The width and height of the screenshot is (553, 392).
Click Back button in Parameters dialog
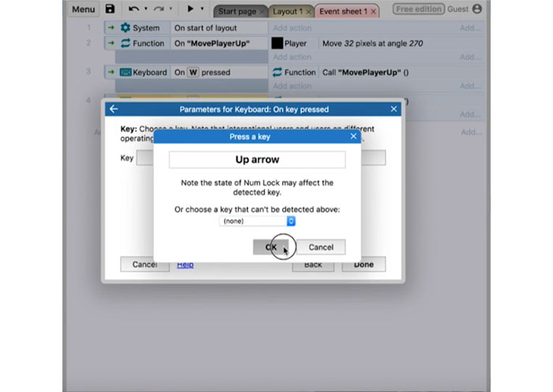313,264
